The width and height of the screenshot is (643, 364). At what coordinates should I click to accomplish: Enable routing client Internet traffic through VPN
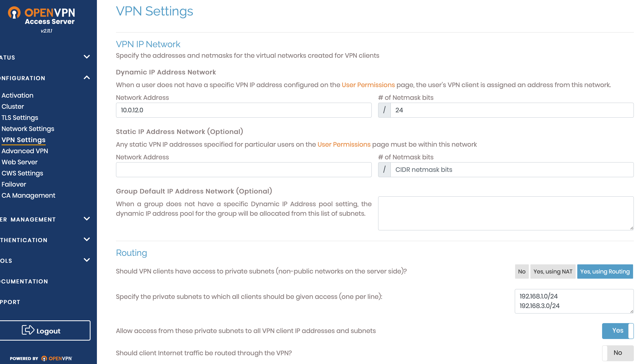click(x=617, y=353)
